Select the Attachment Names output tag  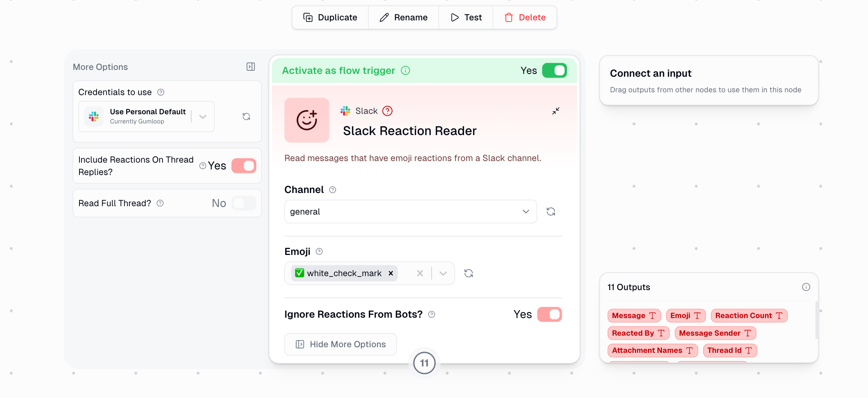coord(652,350)
